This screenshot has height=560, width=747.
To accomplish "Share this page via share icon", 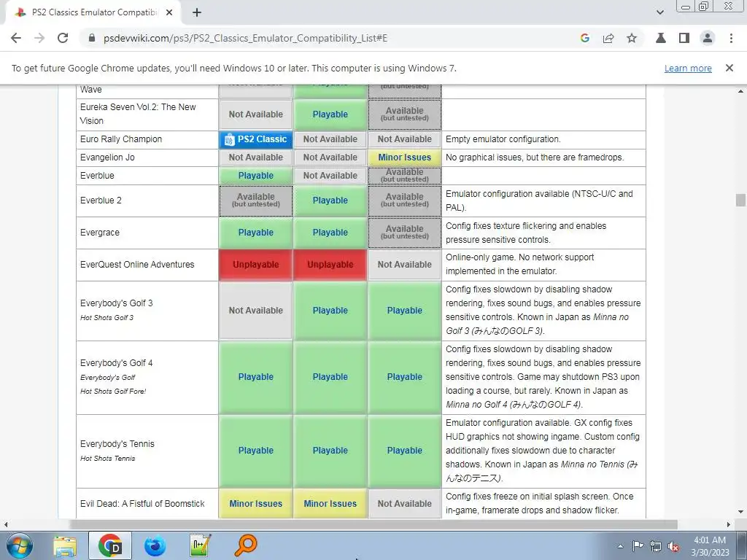I will click(608, 38).
